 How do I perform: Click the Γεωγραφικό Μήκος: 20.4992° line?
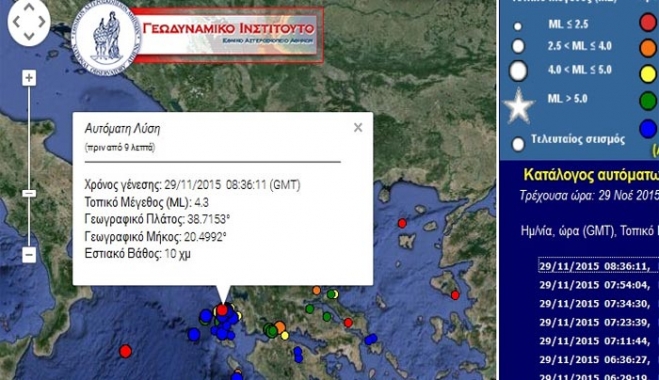(156, 237)
